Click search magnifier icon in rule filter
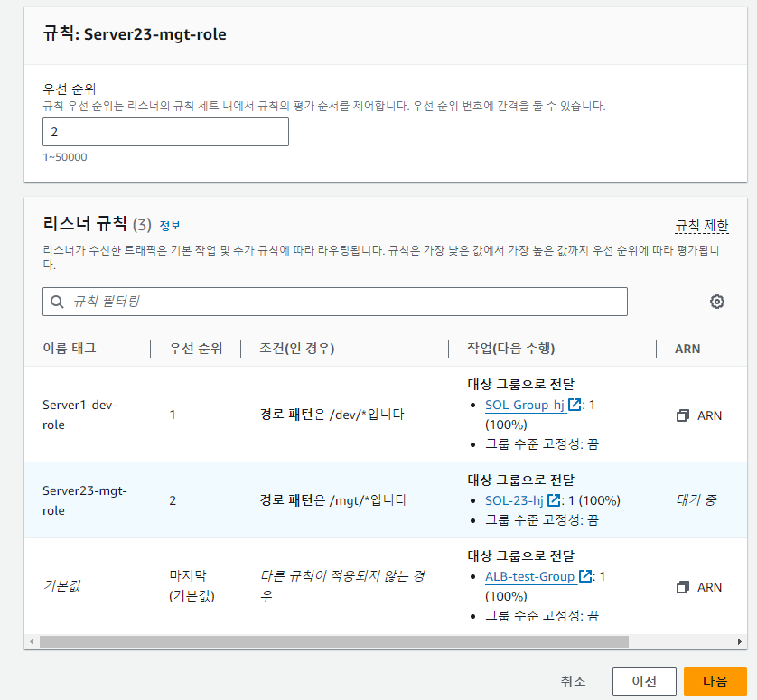 (57, 302)
